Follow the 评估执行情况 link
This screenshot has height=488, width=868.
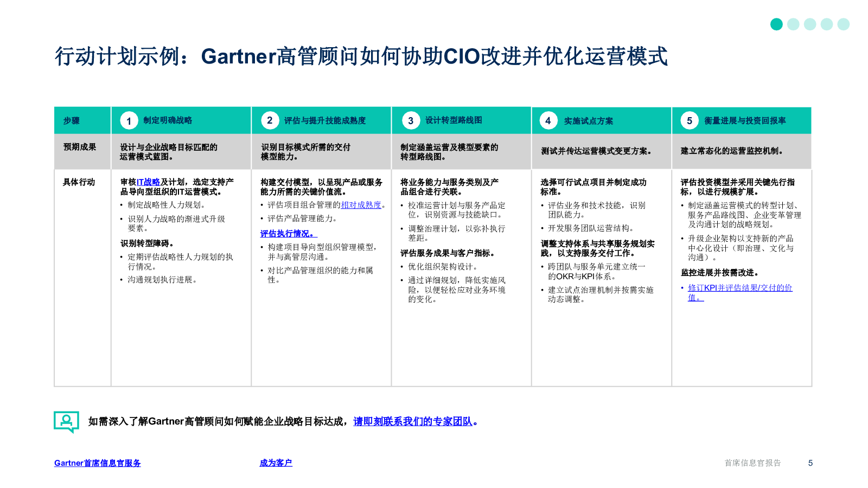click(287, 234)
